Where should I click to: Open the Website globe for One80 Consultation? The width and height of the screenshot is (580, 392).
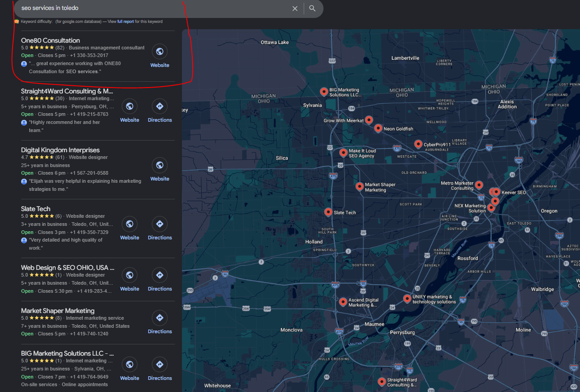(x=159, y=52)
